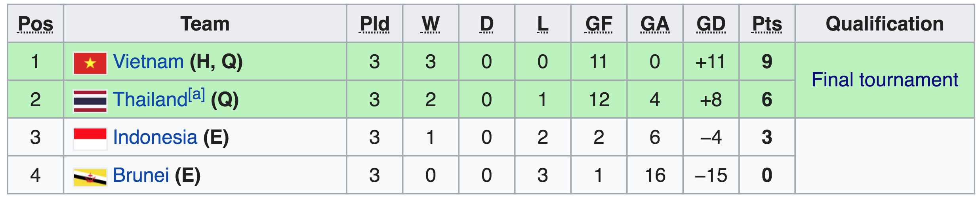Click the Thailand flag icon

point(90,101)
